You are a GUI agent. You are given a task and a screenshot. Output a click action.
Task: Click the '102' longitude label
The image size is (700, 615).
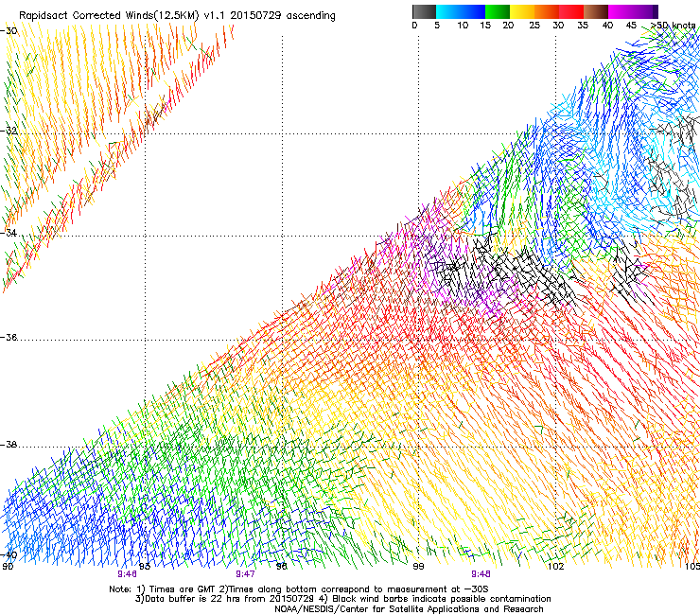(556, 567)
